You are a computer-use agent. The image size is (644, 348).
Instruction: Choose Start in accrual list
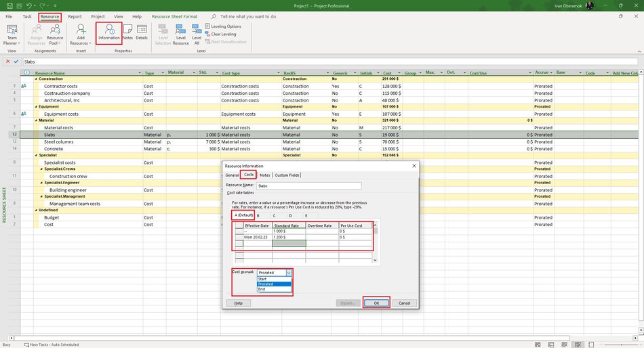click(274, 279)
